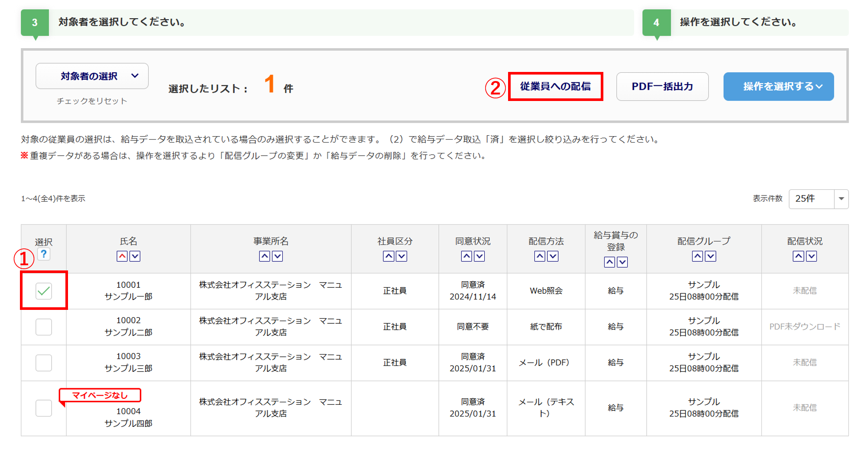Screen dimensions: 868x449
Task: Sort 給与賞与の登録 column descending
Action: point(622,262)
